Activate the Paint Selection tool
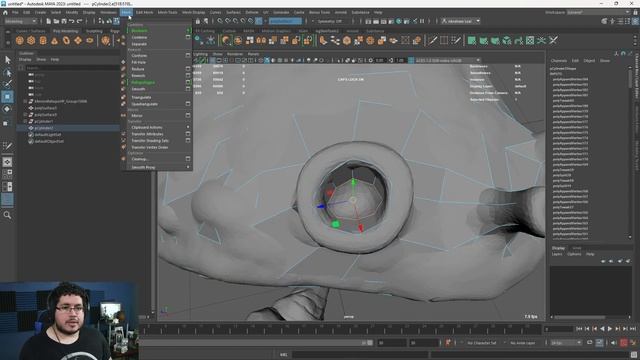 [7, 84]
